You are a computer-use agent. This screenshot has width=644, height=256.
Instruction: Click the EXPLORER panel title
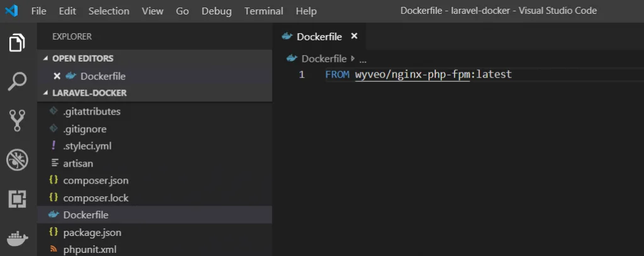[72, 36]
